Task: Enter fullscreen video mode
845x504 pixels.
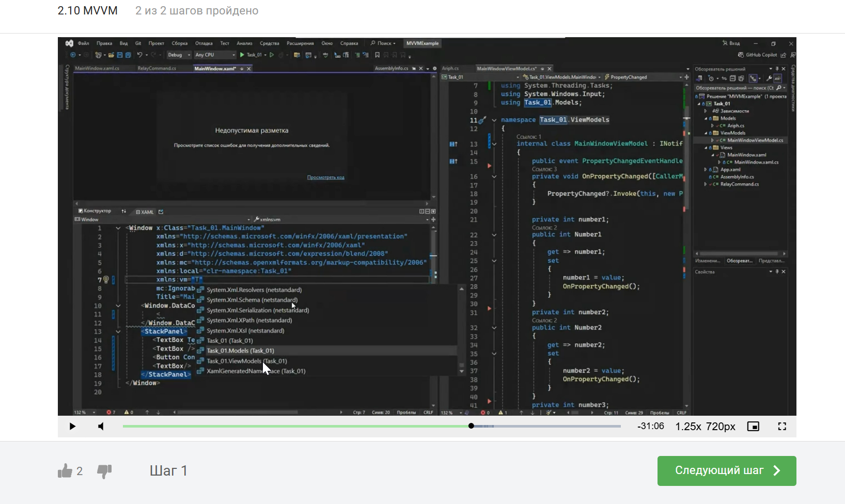Action: [782, 427]
